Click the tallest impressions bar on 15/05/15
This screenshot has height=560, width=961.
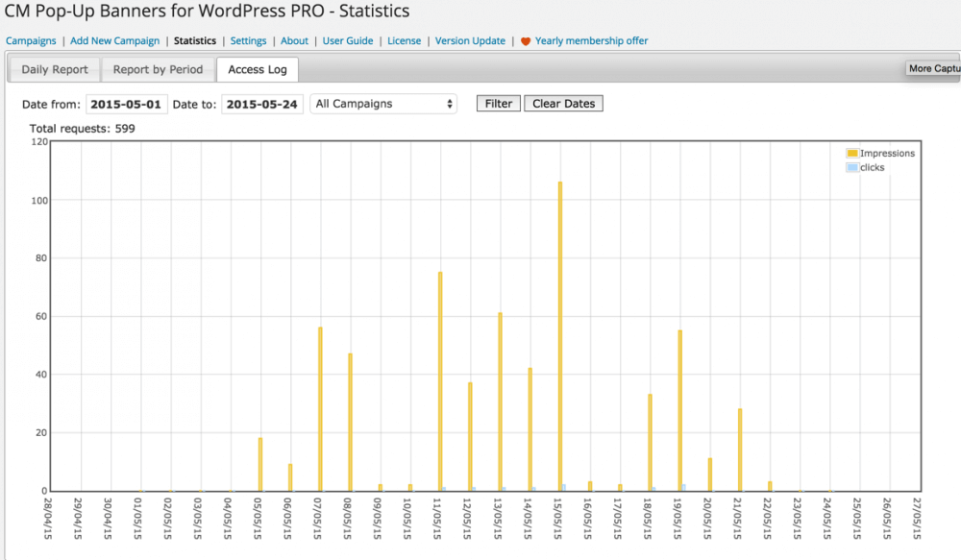tap(559, 336)
